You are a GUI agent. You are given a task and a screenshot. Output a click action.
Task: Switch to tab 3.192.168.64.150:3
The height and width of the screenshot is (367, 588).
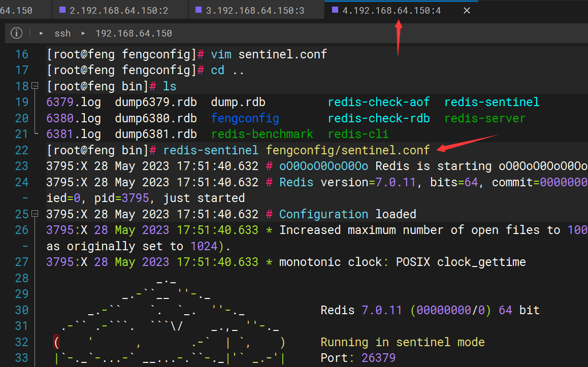click(x=256, y=10)
